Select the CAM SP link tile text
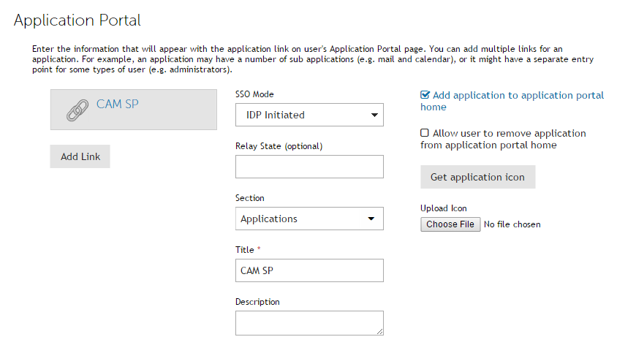Screen dimensions: 636x364 pyautogui.click(x=117, y=105)
